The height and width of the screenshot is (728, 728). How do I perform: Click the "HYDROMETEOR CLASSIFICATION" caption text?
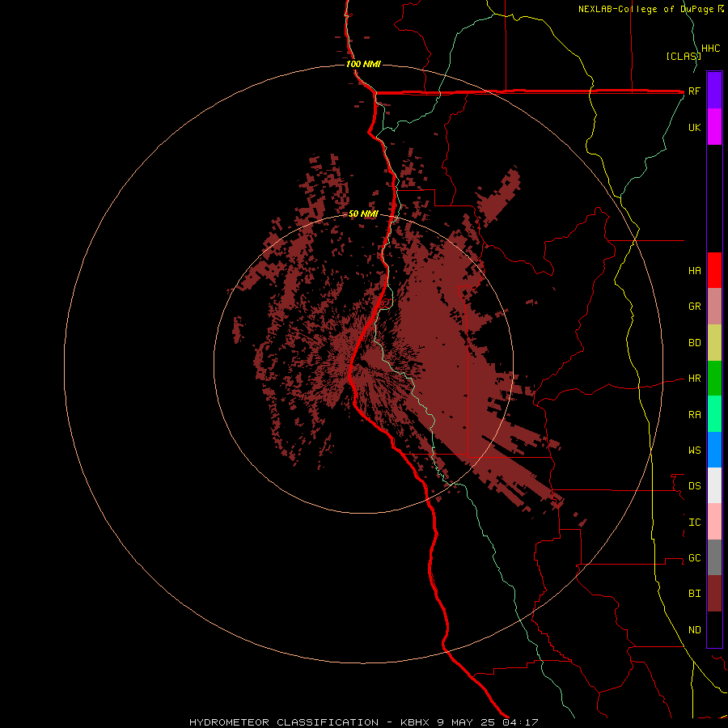(284, 722)
